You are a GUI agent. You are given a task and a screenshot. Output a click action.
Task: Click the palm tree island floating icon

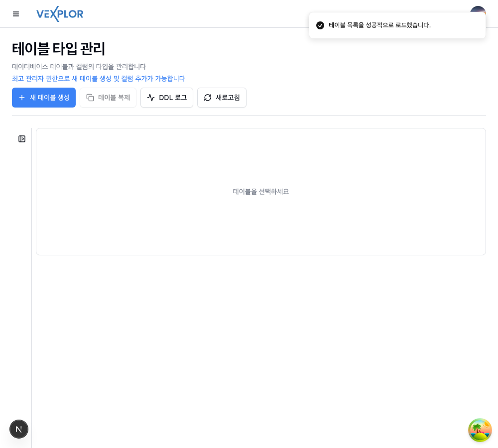[x=480, y=430]
